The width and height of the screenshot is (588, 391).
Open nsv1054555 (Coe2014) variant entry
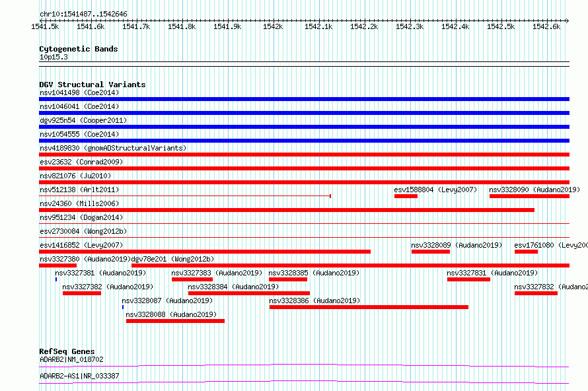click(79, 134)
